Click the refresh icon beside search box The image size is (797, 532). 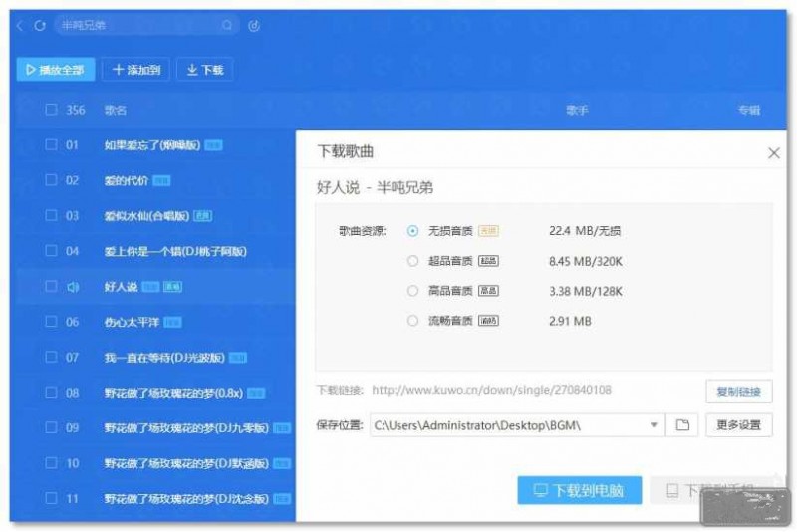pos(40,25)
